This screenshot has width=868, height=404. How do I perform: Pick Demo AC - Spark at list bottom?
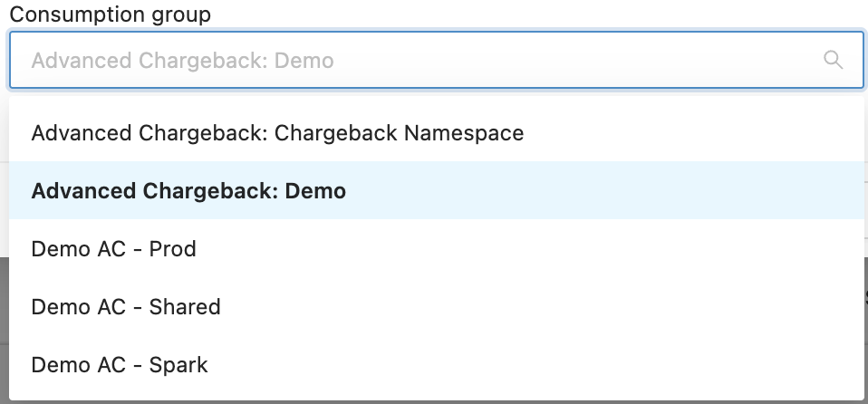coord(120,365)
